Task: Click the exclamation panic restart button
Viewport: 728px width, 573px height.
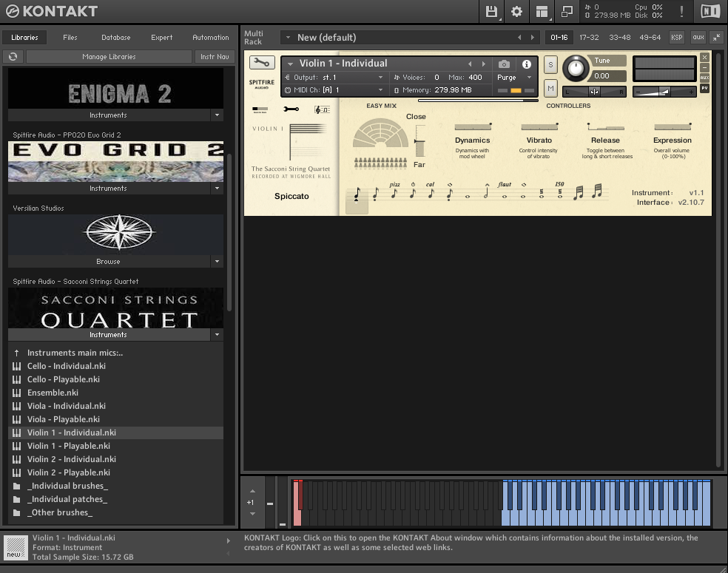Action: point(681,12)
